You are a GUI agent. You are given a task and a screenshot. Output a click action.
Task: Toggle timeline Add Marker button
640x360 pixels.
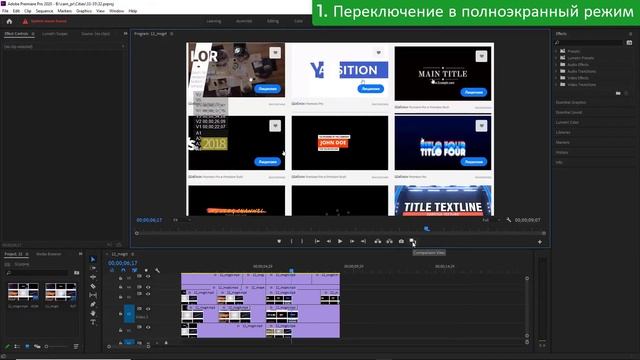tap(146, 271)
